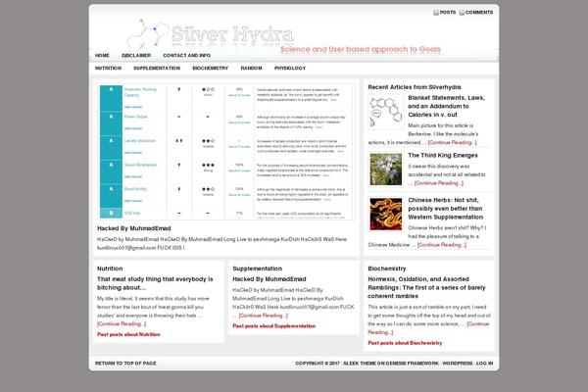Open the WordPress footer link
This screenshot has width=588, height=392.
click(457, 364)
